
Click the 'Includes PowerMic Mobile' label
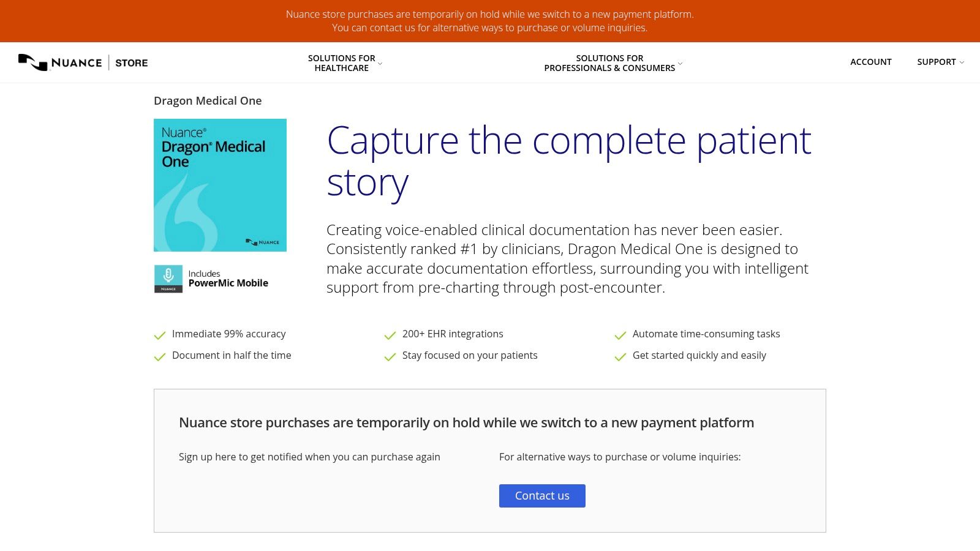(228, 279)
